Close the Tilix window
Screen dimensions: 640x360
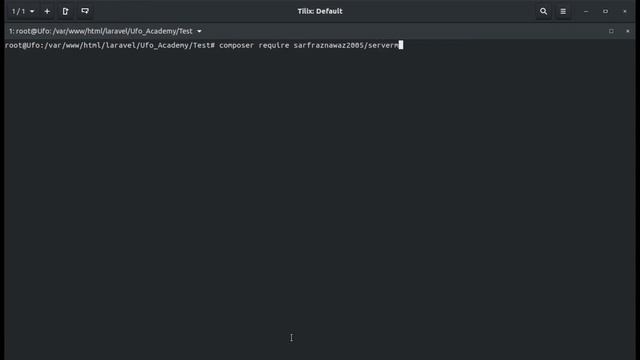[625, 11]
